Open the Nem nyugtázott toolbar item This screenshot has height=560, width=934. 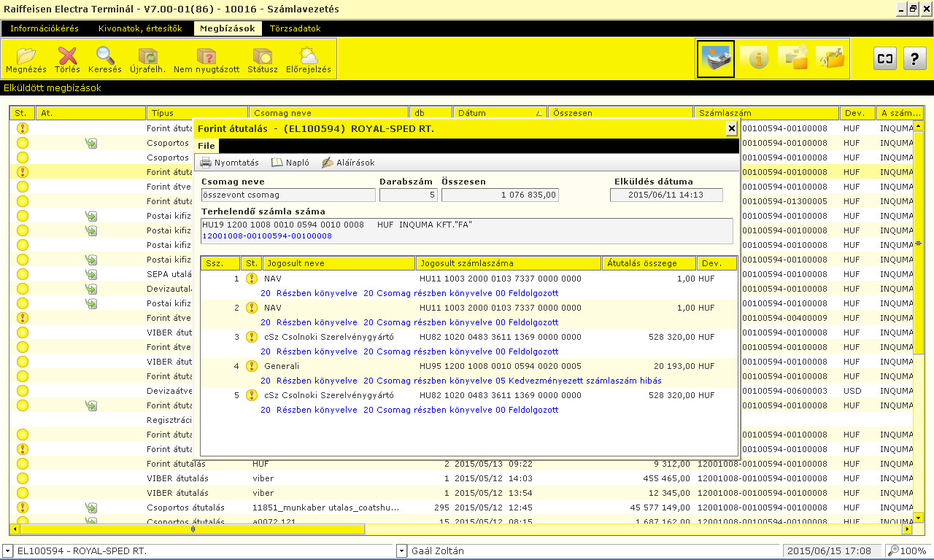[207, 60]
